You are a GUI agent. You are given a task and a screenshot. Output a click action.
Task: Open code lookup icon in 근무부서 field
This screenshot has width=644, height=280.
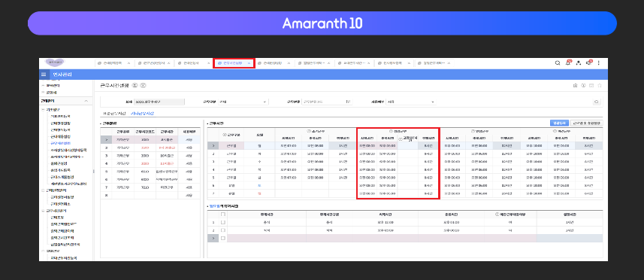pyautogui.click(x=348, y=102)
